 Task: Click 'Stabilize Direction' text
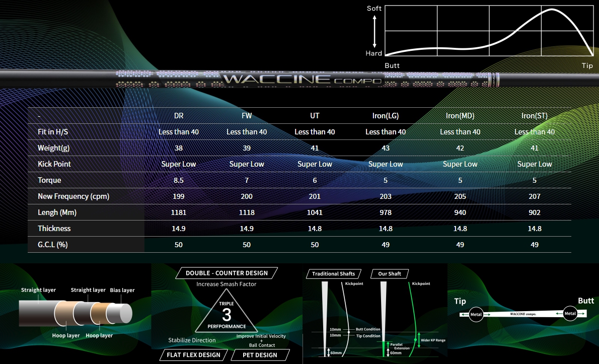192,340
